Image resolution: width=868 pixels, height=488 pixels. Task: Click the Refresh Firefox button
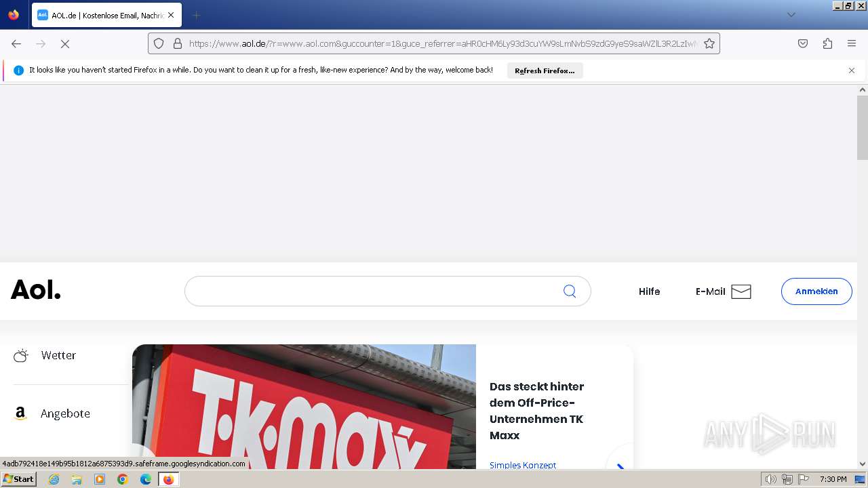tap(545, 70)
